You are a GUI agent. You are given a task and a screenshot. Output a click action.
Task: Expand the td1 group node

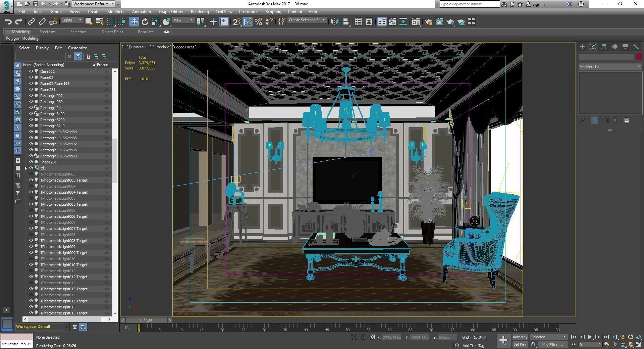pyautogui.click(x=25, y=168)
